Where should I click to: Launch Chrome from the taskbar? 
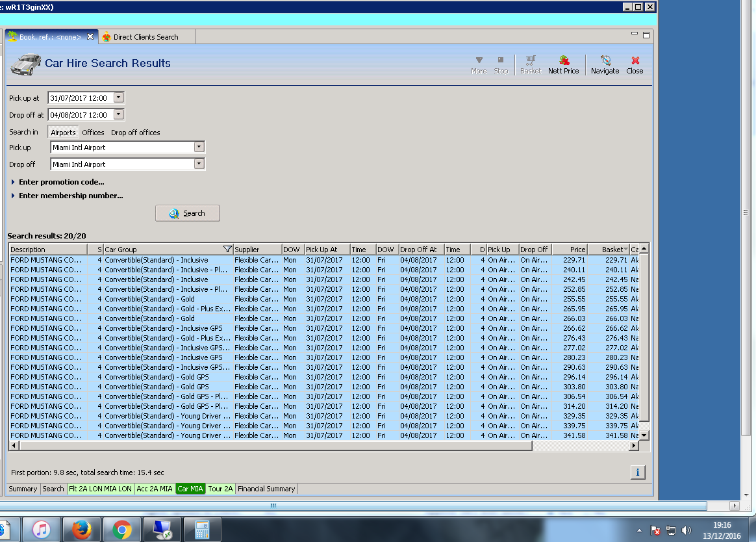(x=121, y=530)
